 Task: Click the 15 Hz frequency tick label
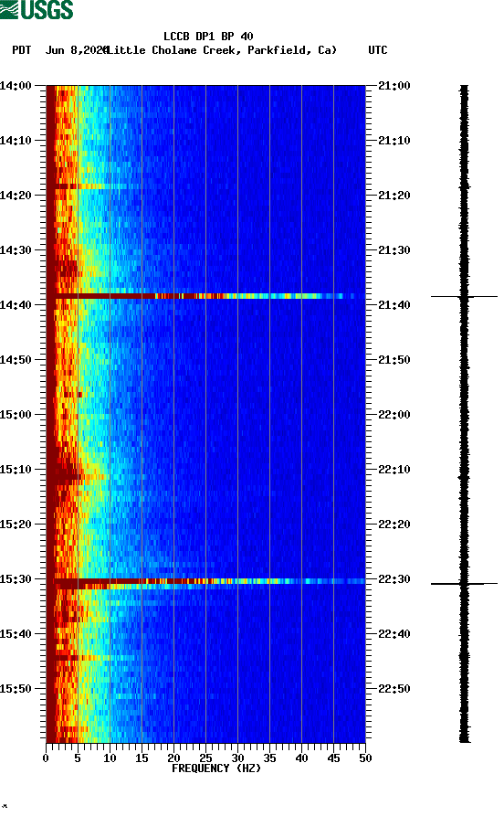(x=142, y=758)
